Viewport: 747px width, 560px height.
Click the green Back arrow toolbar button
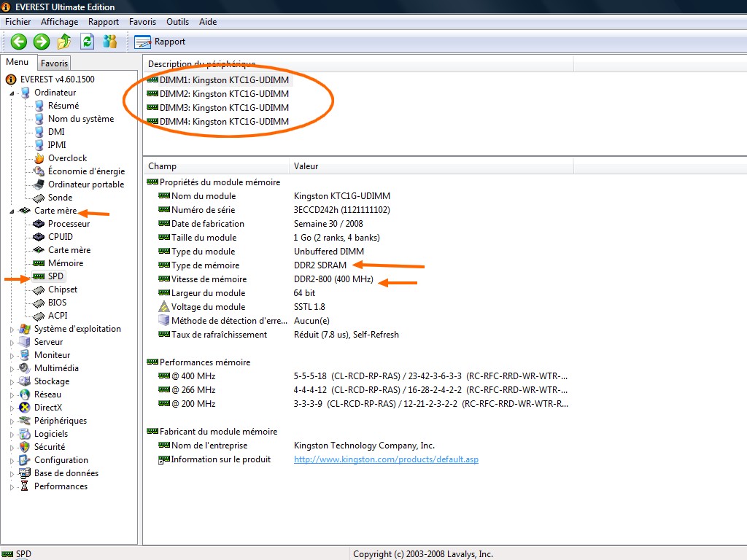[x=19, y=42]
